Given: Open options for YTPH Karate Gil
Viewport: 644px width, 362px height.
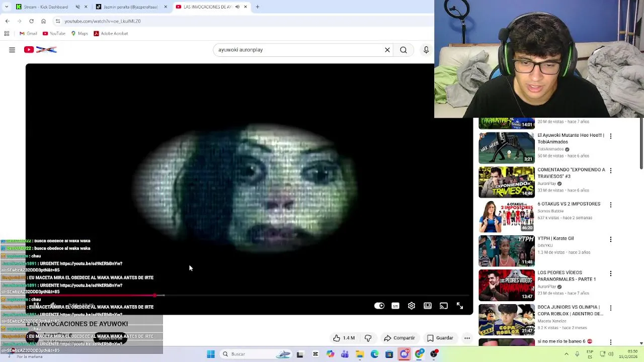Looking at the screenshot, I should coord(611,239).
